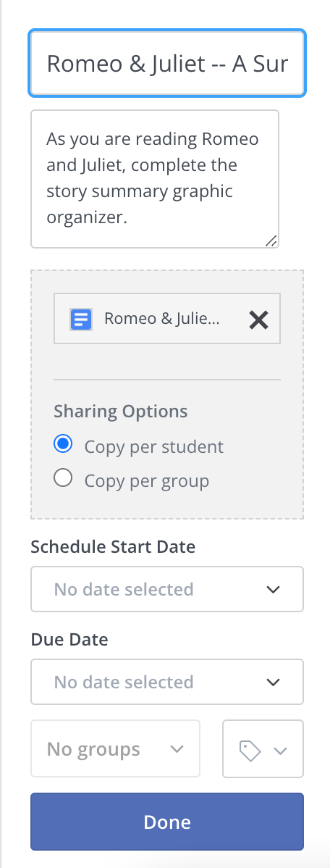330x868 pixels.
Task: Open the No groups dropdown
Action: tap(115, 748)
